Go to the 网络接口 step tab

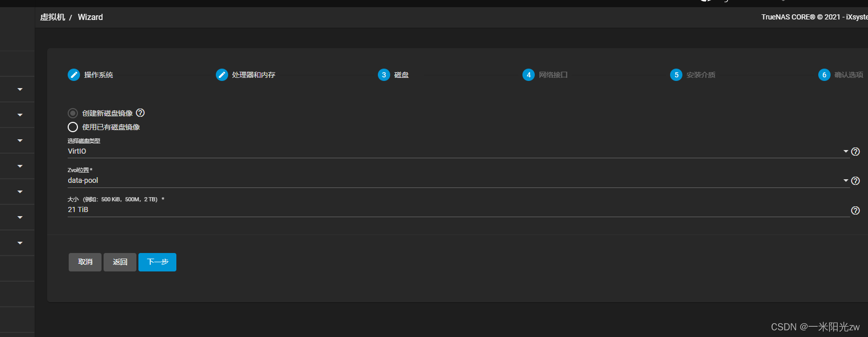[x=553, y=75]
